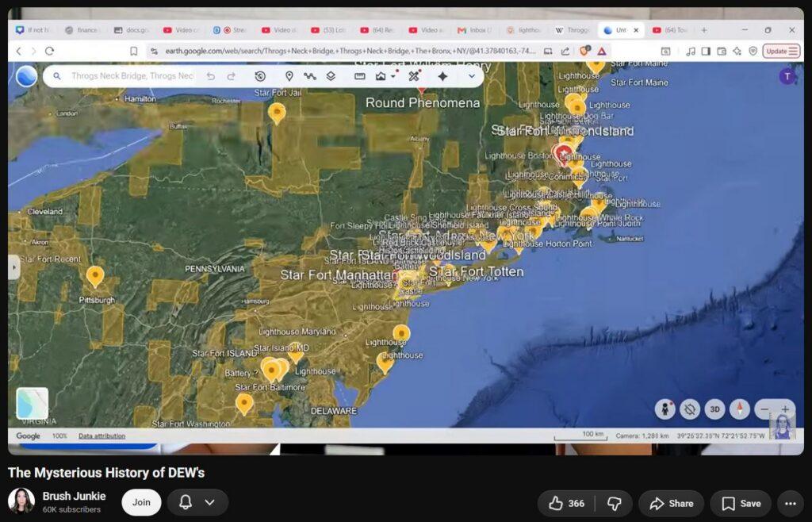This screenshot has height=522, width=812.
Task: Click the Star Fort Manhattan map label
Action: (x=339, y=274)
